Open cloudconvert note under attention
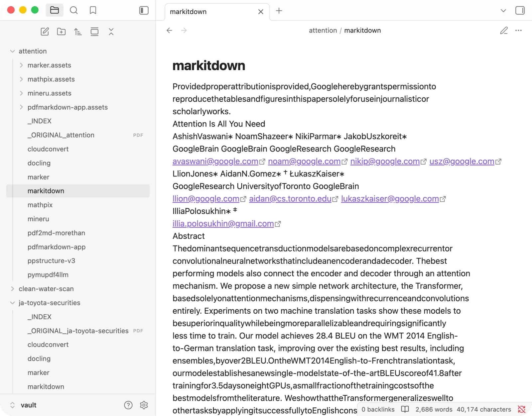The width and height of the screenshot is (532, 416). [78, 149]
